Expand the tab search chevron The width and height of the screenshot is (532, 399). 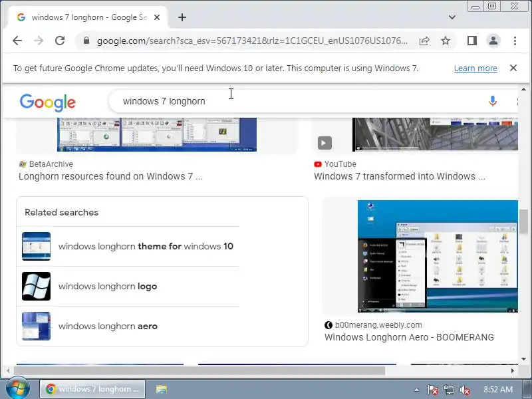pyautogui.click(x=452, y=17)
